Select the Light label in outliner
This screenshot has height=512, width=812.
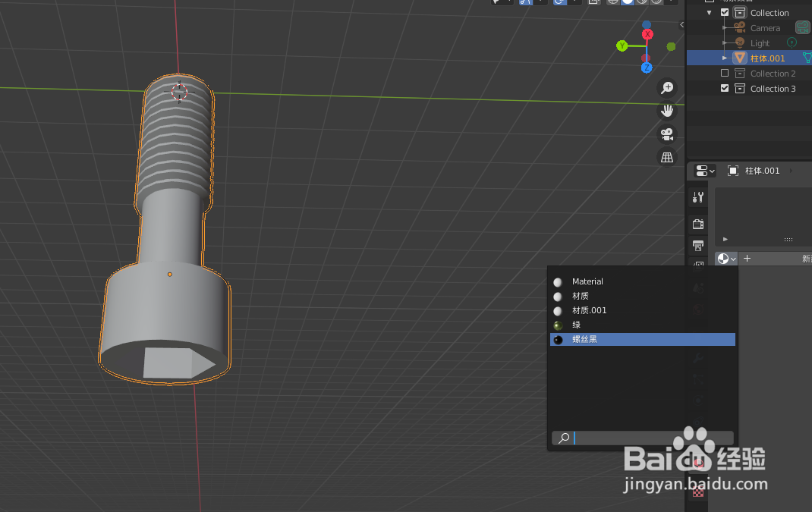(760, 43)
